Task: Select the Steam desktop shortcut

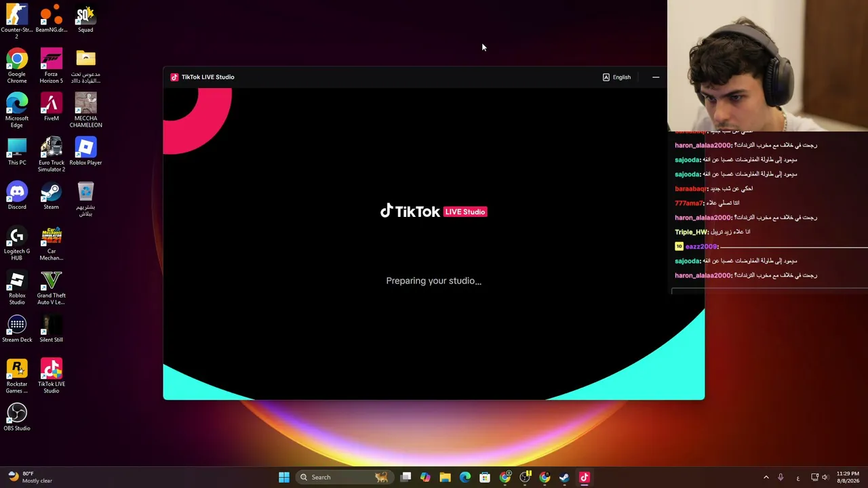Action: (x=52, y=195)
